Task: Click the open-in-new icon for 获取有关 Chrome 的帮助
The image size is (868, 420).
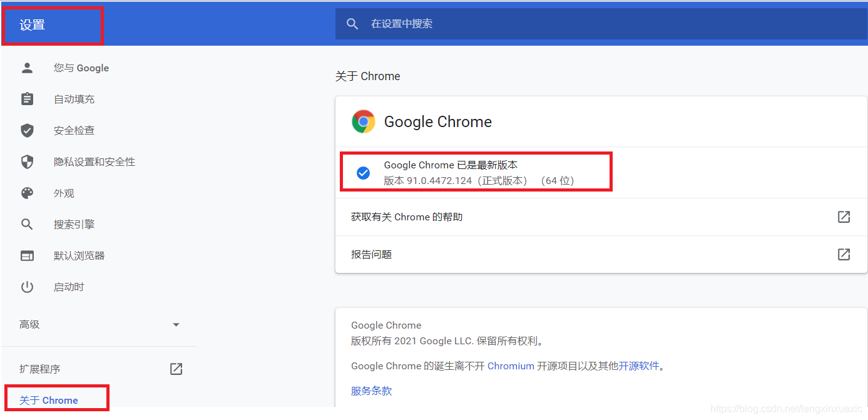Action: click(844, 217)
